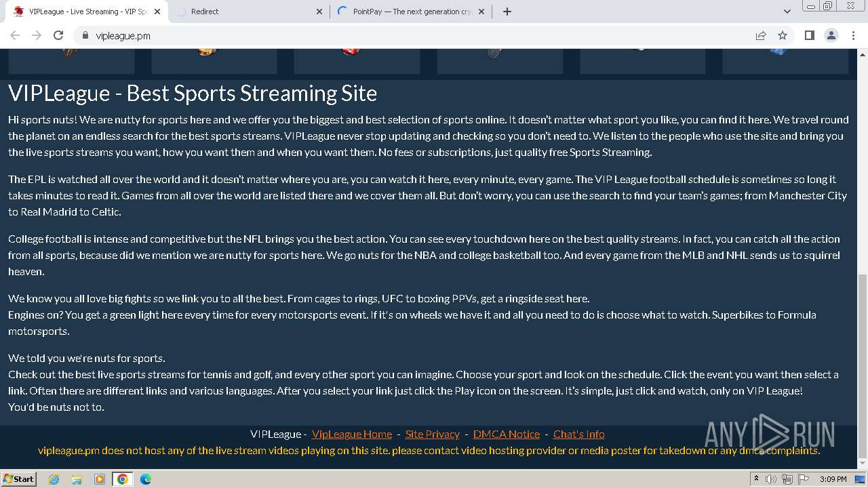
Task: Expand the tab search dropdown
Action: point(787,12)
